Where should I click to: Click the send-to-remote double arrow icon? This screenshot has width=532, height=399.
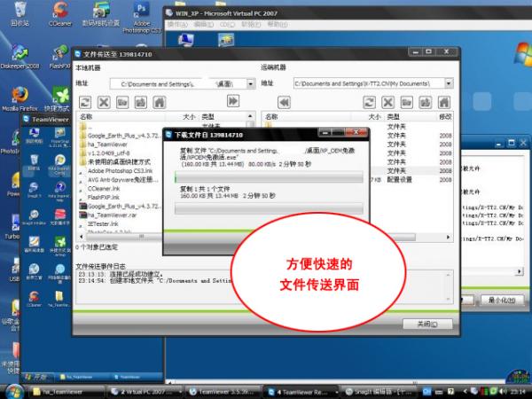(232, 102)
